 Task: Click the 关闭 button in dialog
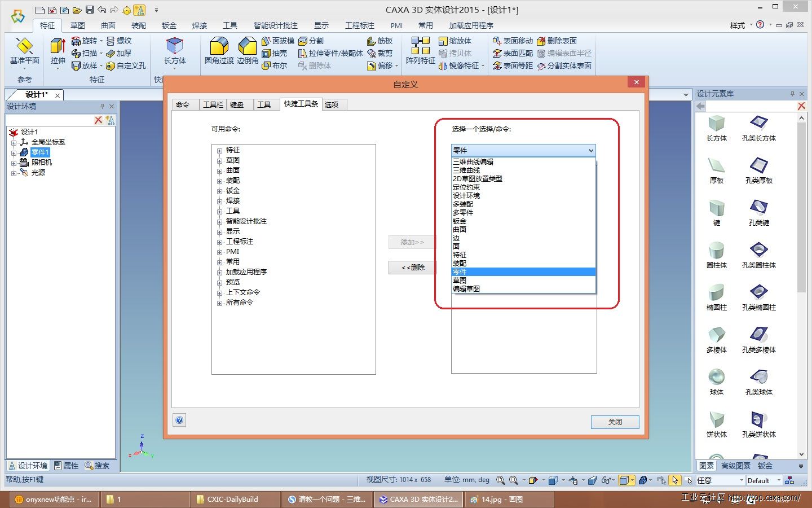coord(615,422)
